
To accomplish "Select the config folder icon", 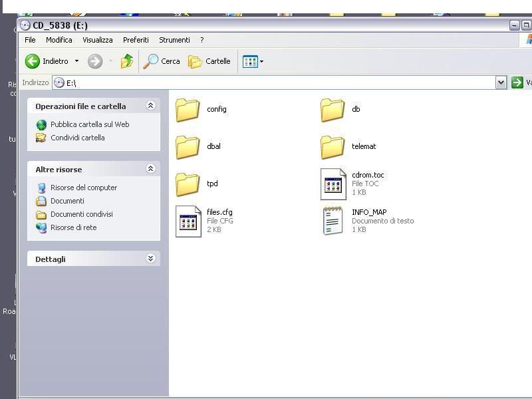I will 188,110.
